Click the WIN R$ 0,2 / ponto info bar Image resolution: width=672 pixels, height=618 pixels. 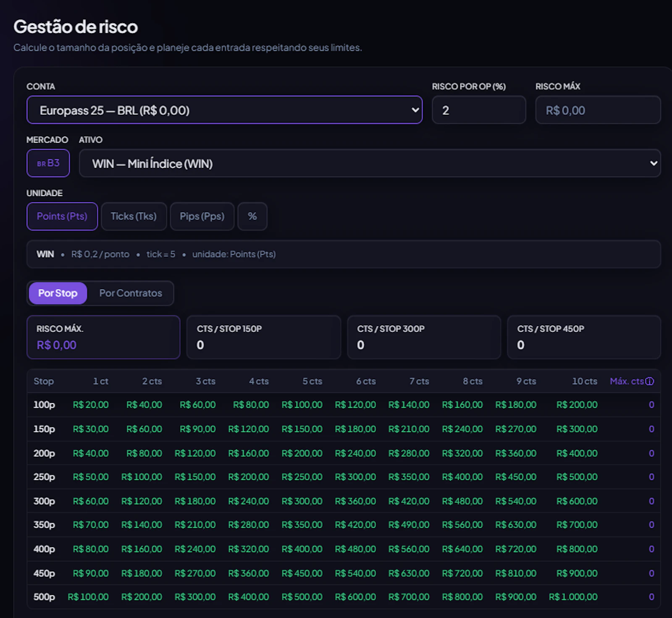click(x=344, y=254)
